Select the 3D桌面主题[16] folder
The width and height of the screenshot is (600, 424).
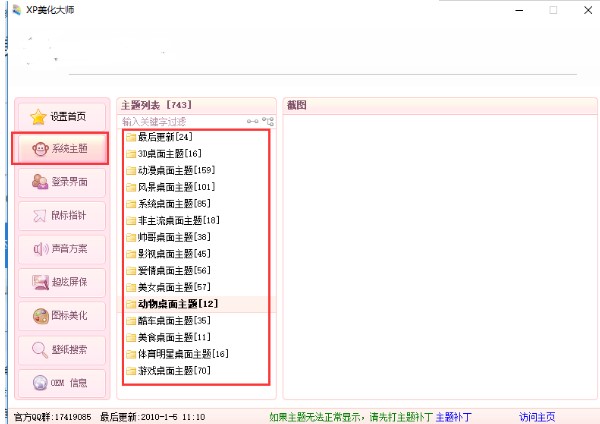[164, 153]
